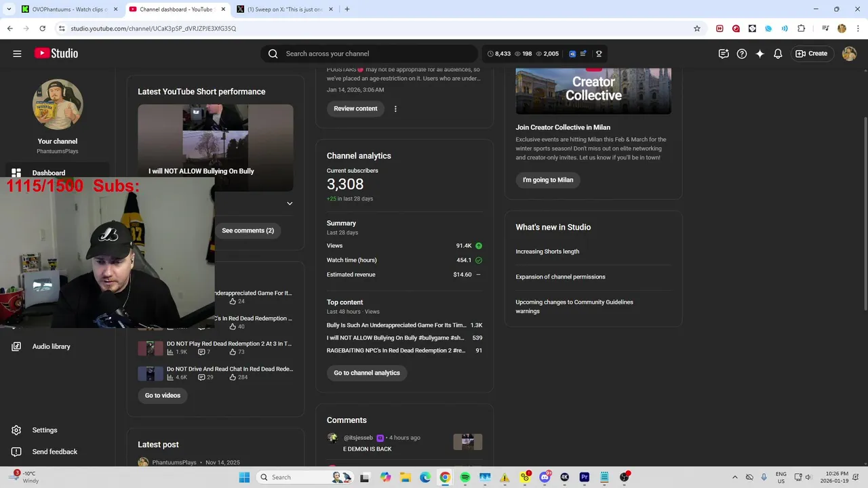The image size is (868, 488).
Task: Open the three-dot menu beside Review content
Action: coord(395,108)
